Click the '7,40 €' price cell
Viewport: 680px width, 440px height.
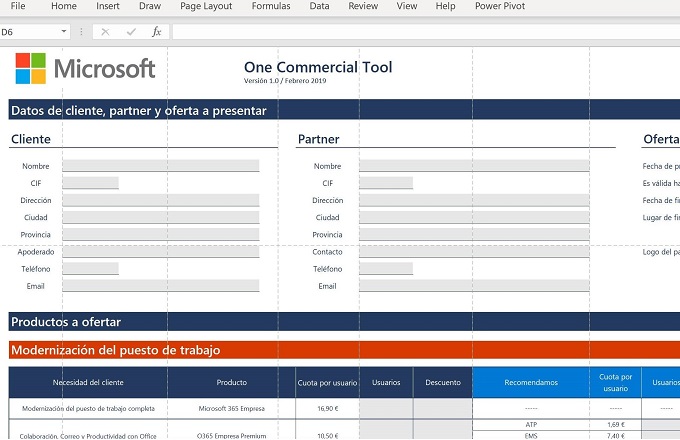[615, 436]
